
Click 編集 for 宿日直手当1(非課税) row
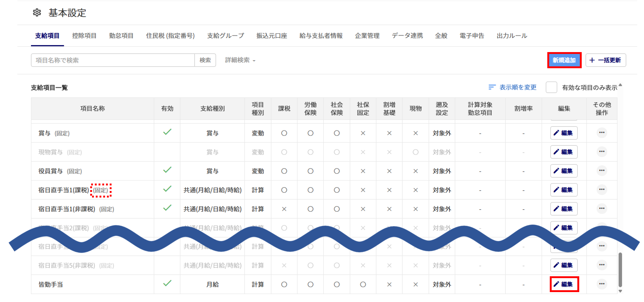[564, 209]
